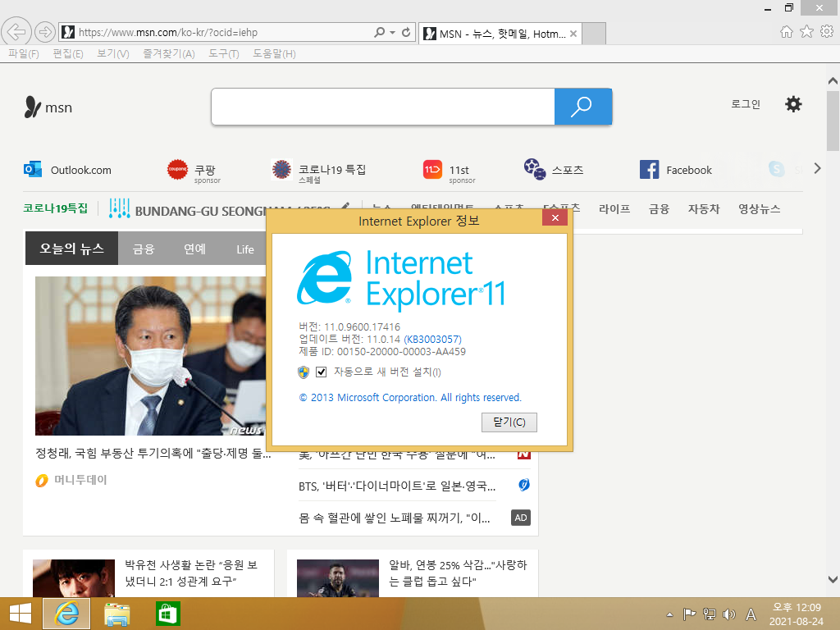Switch to the Life news tab
The height and width of the screenshot is (630, 840).
[245, 249]
